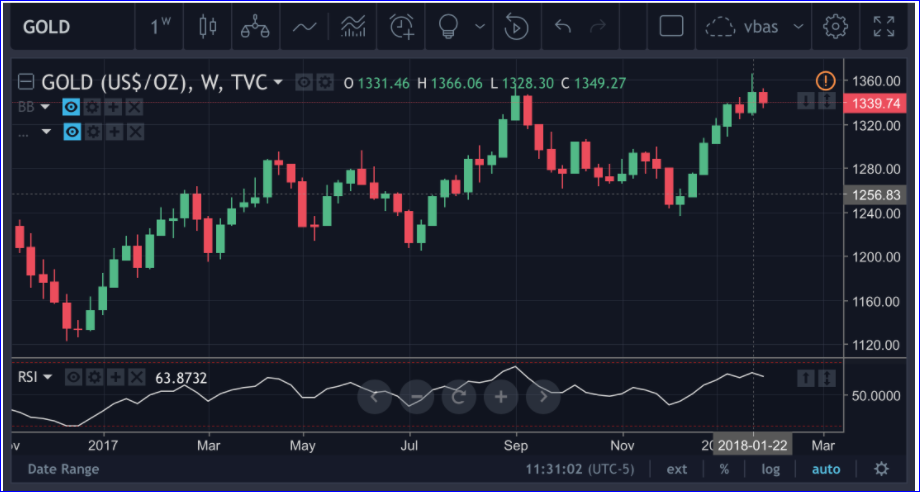
Task: Click the GOLD (US$/OZ), W, TVC title
Action: (154, 83)
